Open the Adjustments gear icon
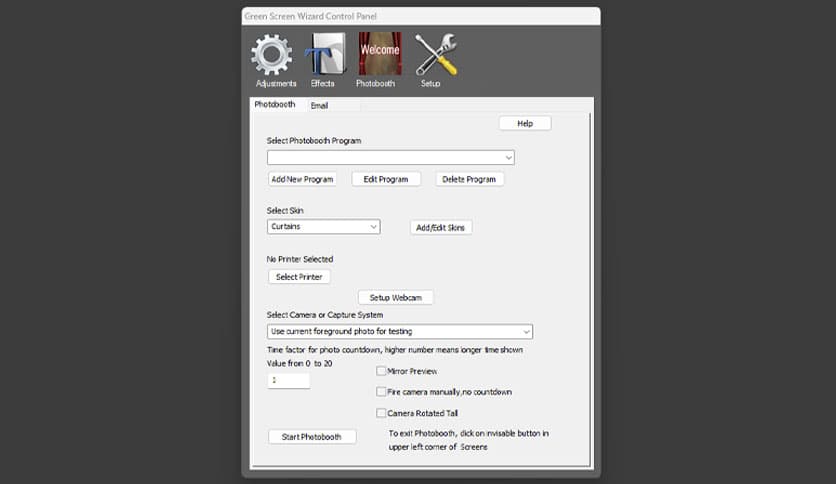Image resolution: width=836 pixels, height=484 pixels. pos(271,55)
